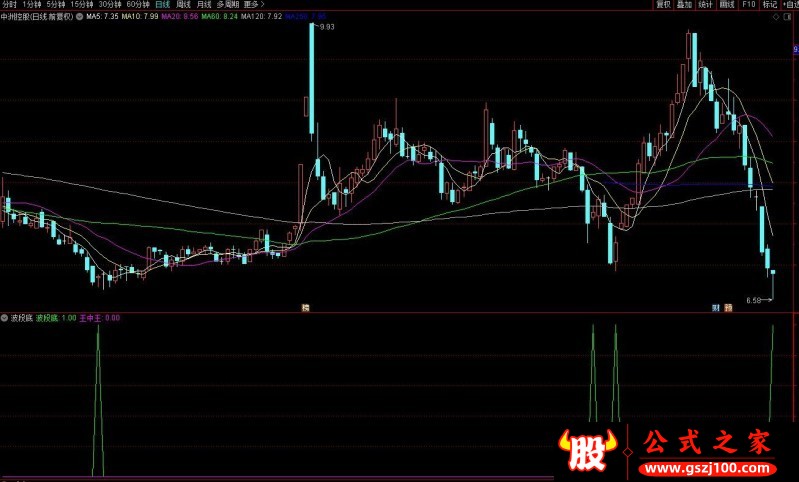Click the 财 financial event marker
Viewport: 799px width, 482px height.
point(715,308)
